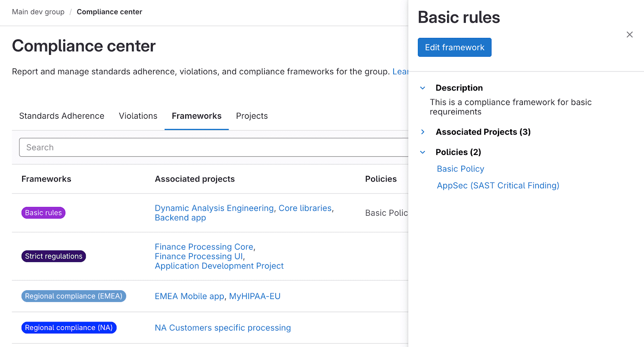This screenshot has height=347, width=644.
Task: Go to Main dev group breadcrumb
Action: (x=38, y=12)
